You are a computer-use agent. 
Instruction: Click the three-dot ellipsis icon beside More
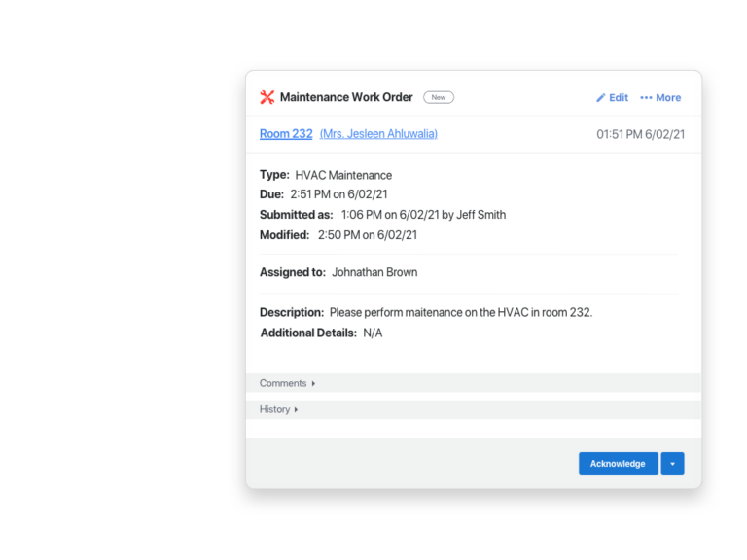(646, 98)
